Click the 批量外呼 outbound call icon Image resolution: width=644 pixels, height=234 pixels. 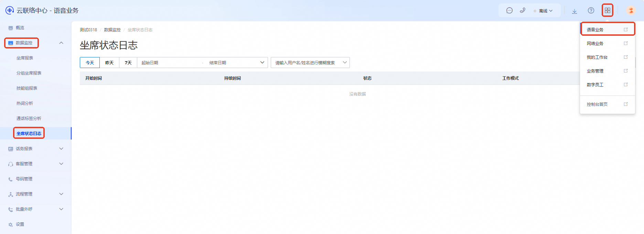(x=11, y=209)
